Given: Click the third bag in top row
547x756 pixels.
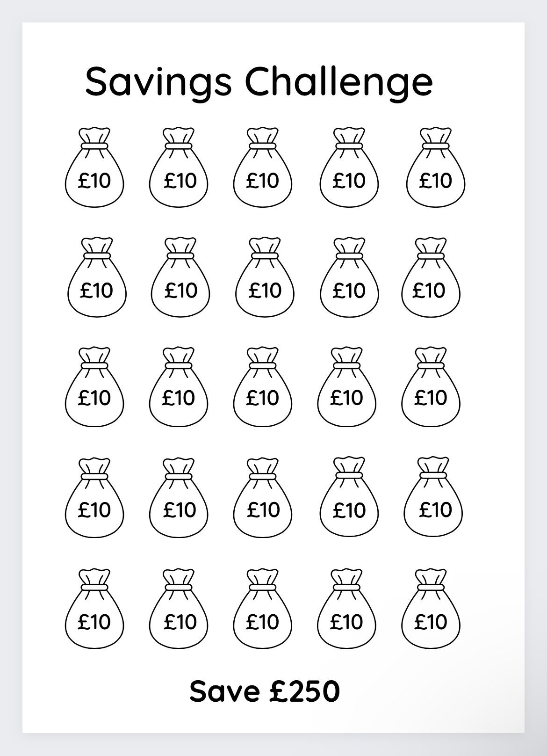Looking at the screenshot, I should 263,167.
